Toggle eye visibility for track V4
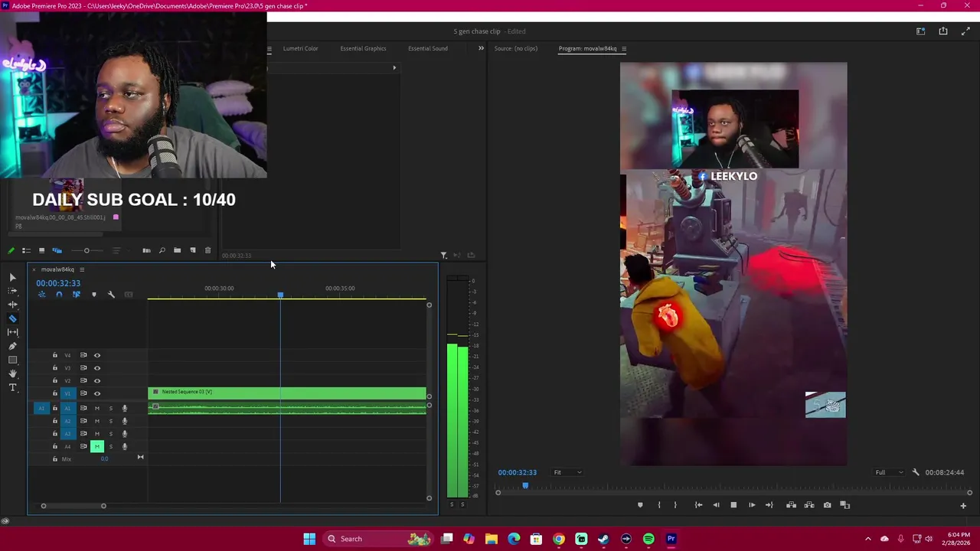The image size is (980, 551). pyautogui.click(x=96, y=355)
